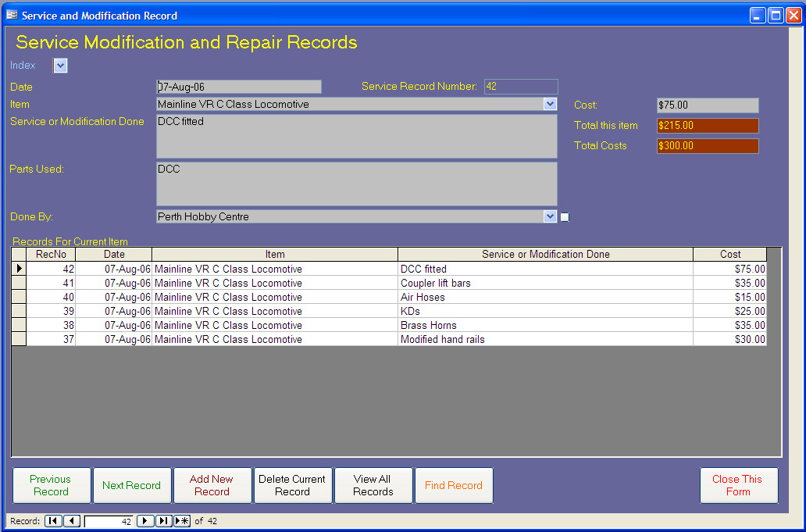Viewport: 806px width, 532px height.
Task: Click the 'DCC fitted' table cell
Action: 545,268
